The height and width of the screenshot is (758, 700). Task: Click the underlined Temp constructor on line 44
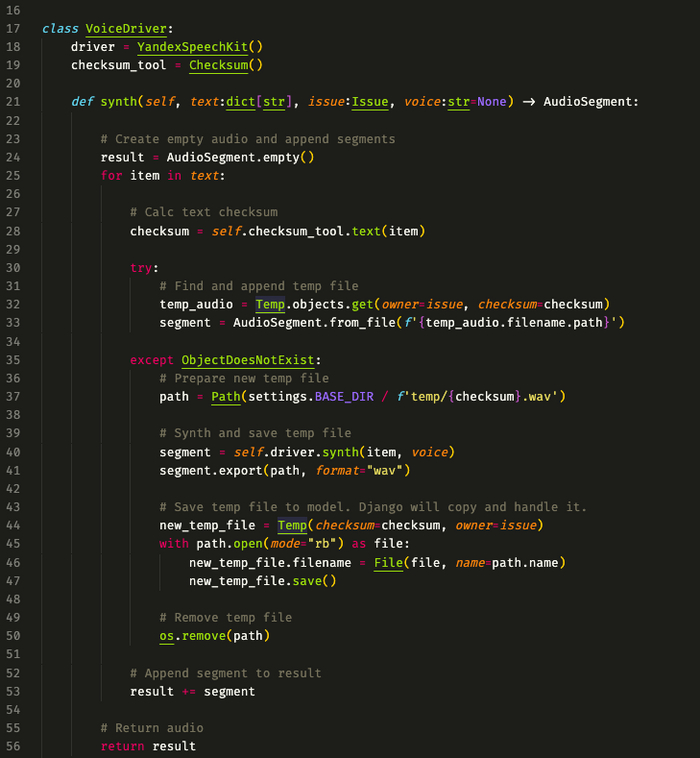pyautogui.click(x=292, y=526)
